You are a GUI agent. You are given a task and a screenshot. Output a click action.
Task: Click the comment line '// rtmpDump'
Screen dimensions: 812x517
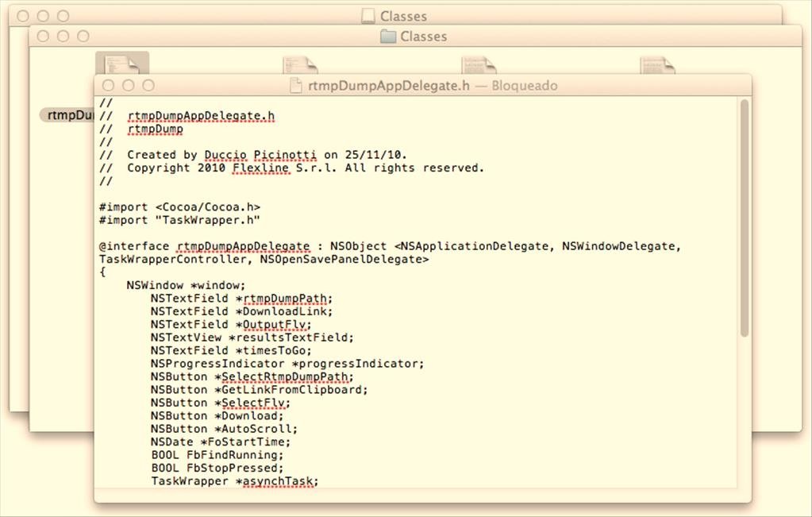click(141, 129)
